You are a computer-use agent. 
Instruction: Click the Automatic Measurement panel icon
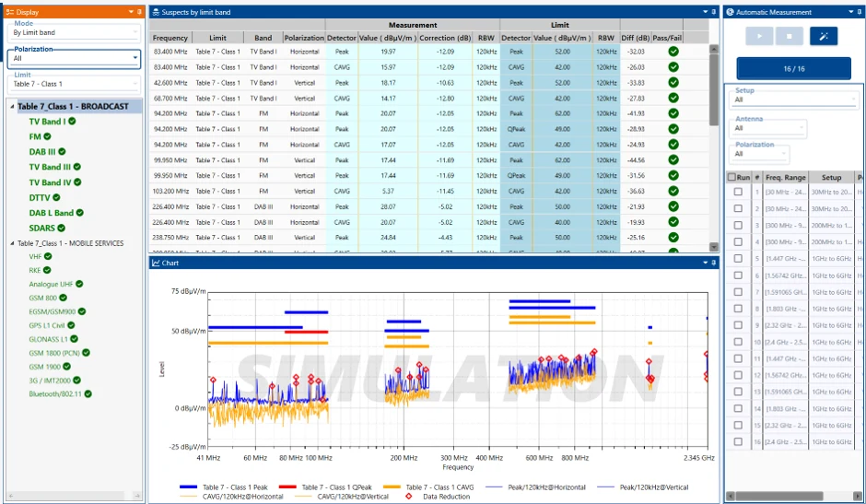pyautogui.click(x=731, y=12)
